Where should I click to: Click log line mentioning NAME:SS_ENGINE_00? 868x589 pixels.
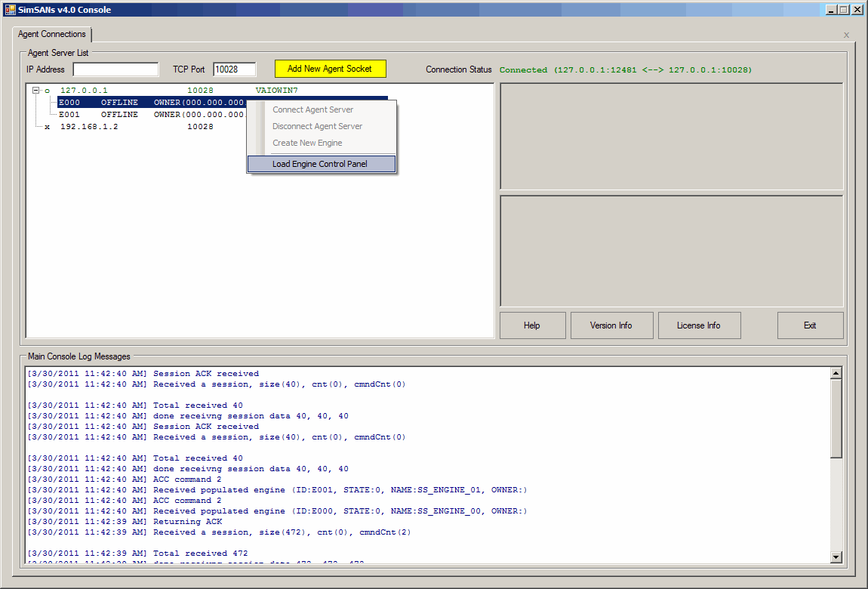point(277,511)
